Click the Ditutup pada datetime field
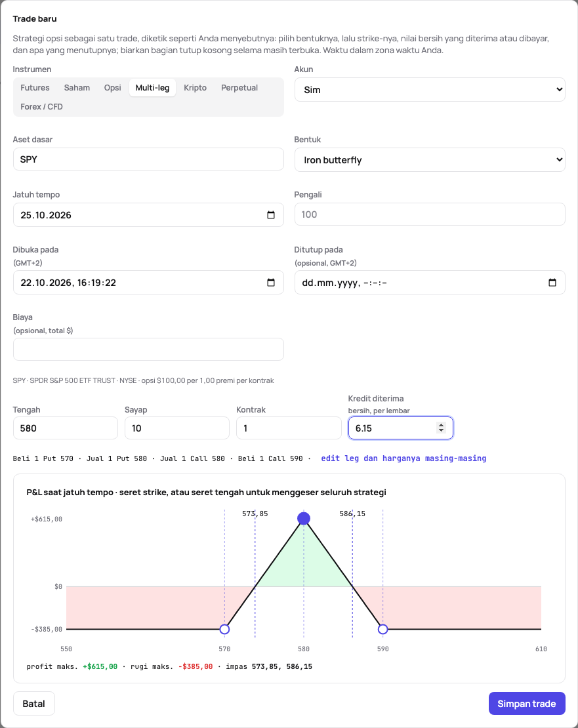The width and height of the screenshot is (578, 728). coord(430,283)
